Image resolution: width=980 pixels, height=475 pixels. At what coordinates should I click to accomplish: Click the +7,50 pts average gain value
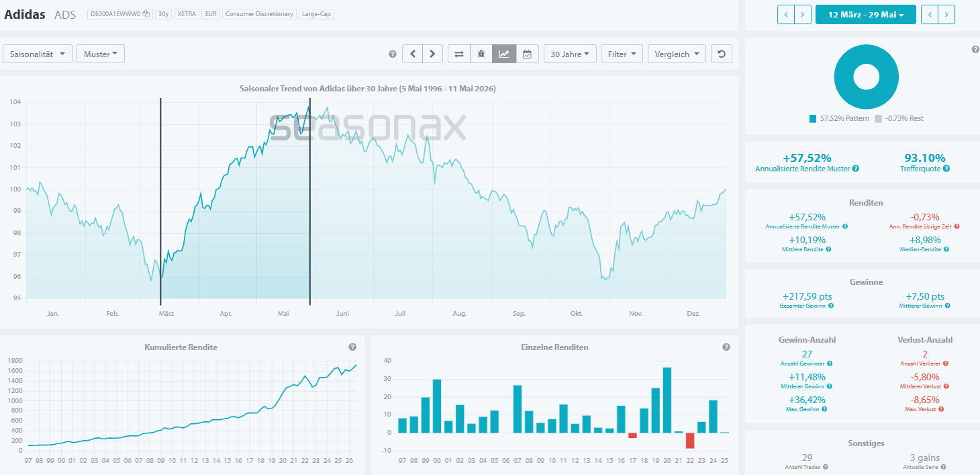(x=924, y=296)
